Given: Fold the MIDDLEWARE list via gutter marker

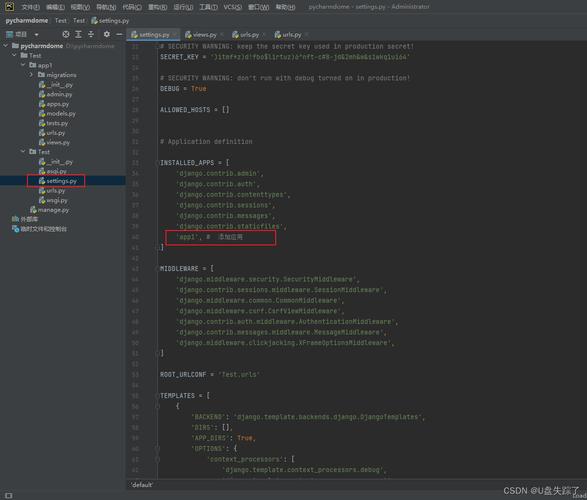Looking at the screenshot, I should pos(158,269).
